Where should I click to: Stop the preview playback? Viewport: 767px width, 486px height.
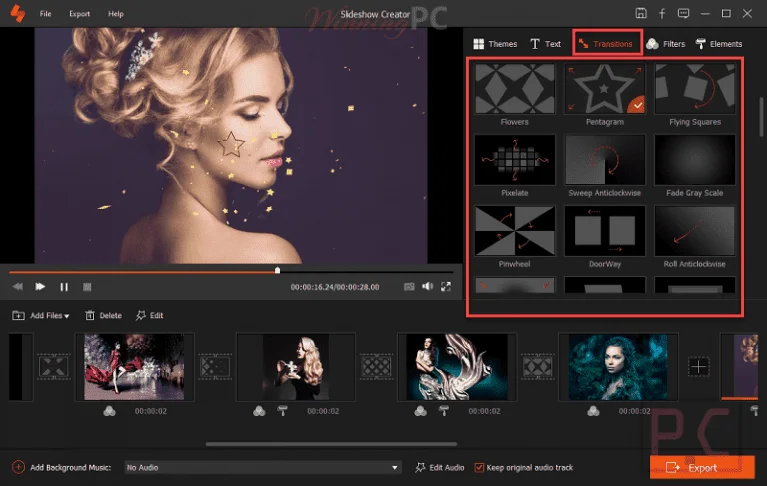click(87, 287)
